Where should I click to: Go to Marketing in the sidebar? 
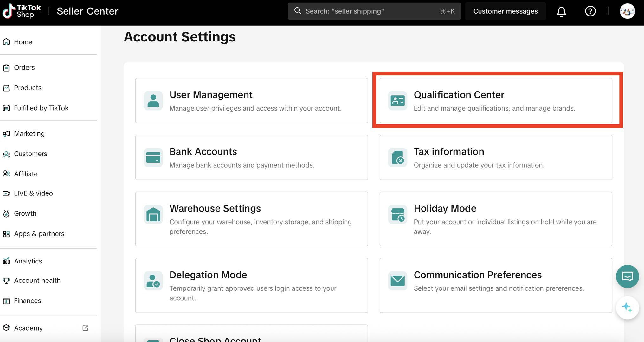(x=29, y=134)
